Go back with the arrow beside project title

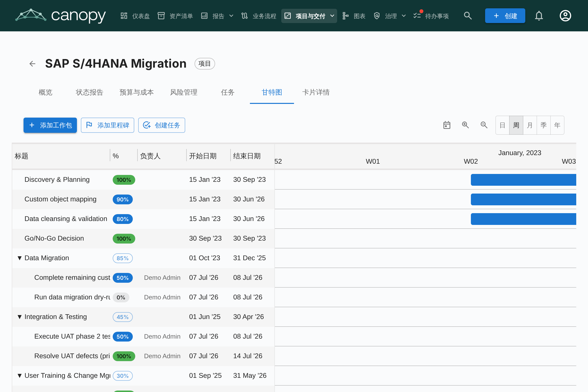pos(32,64)
